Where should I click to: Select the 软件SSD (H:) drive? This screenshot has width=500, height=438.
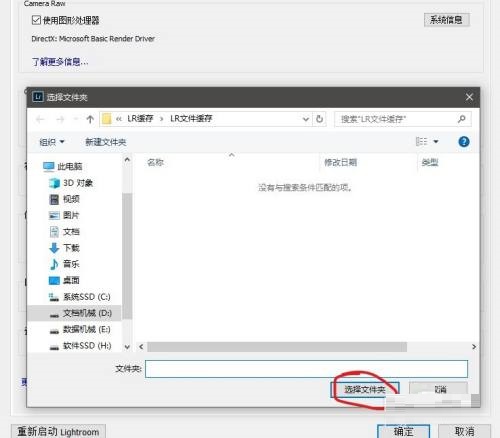tap(80, 346)
